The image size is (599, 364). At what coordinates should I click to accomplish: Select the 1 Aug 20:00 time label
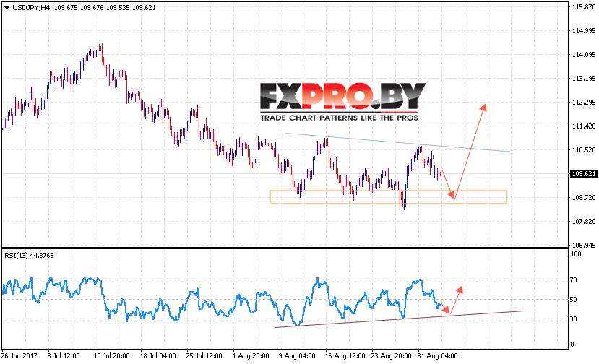(251, 356)
